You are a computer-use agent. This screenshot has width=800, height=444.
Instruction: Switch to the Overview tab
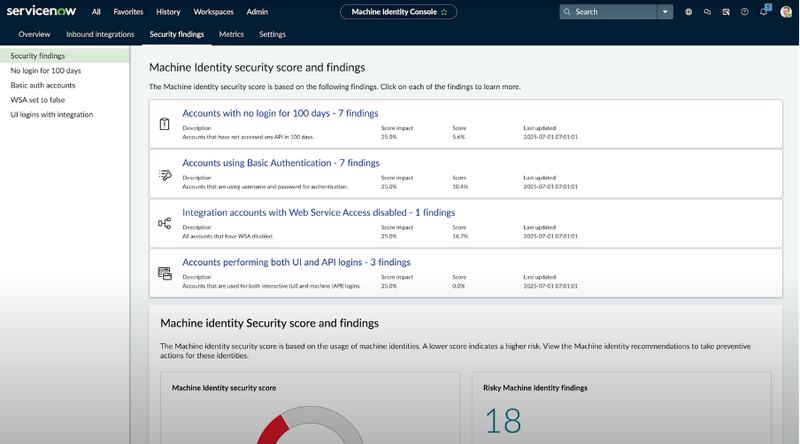pyautogui.click(x=34, y=34)
